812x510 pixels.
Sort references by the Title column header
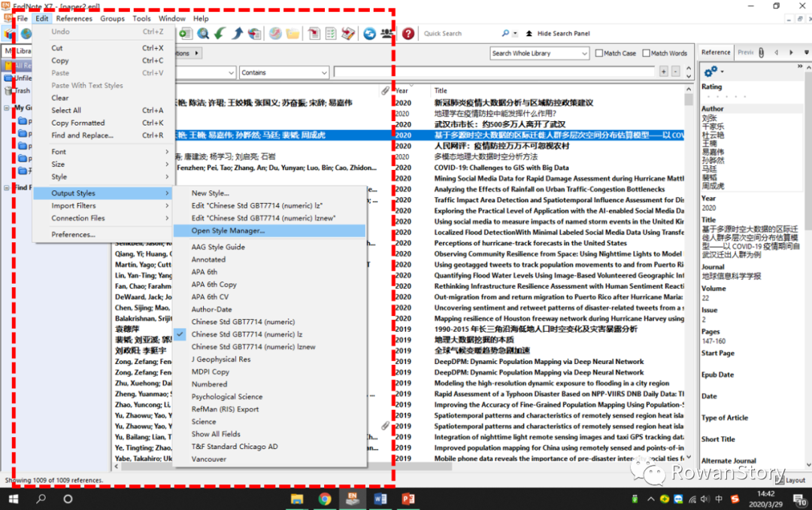(x=558, y=91)
